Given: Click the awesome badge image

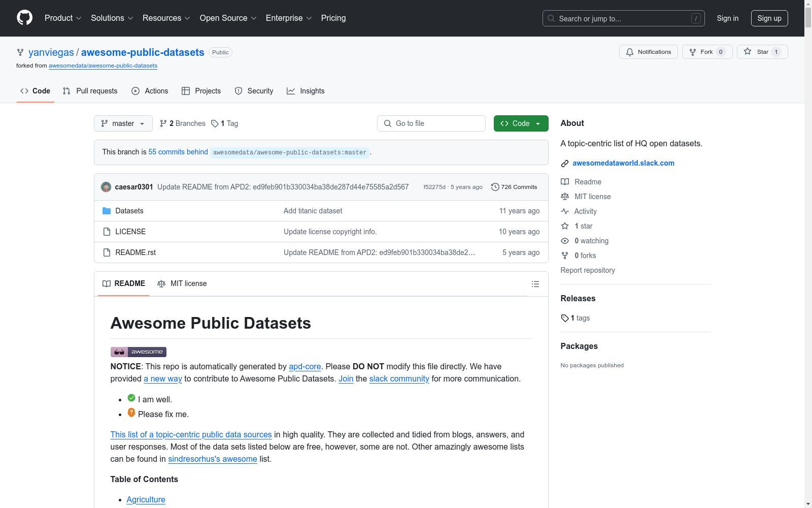Looking at the screenshot, I should [x=139, y=352].
